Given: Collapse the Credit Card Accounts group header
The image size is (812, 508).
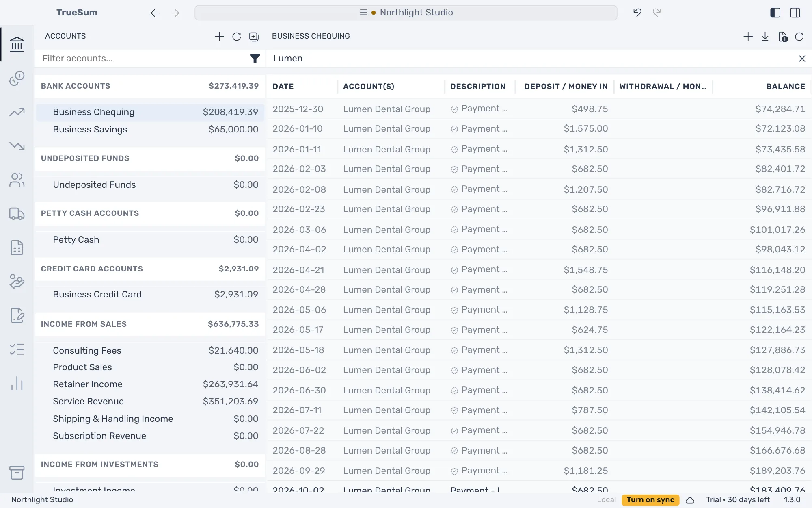Looking at the screenshot, I should coord(150,269).
